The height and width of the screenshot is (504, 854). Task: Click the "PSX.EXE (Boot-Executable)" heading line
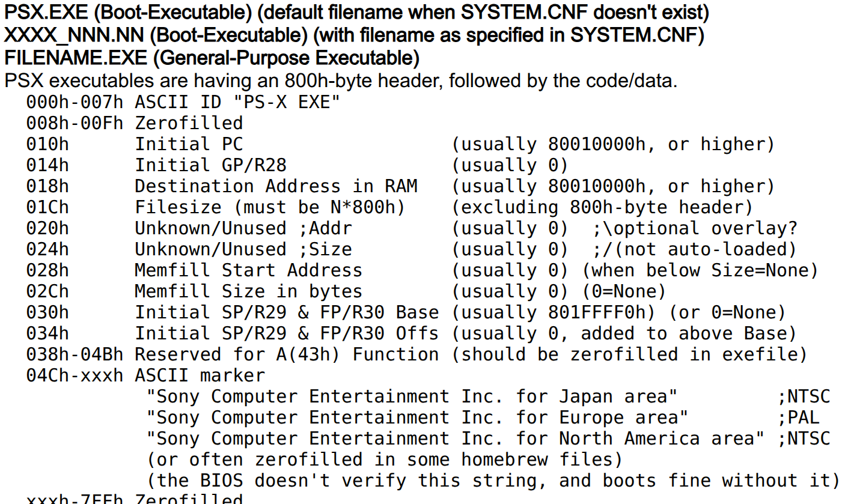point(356,12)
